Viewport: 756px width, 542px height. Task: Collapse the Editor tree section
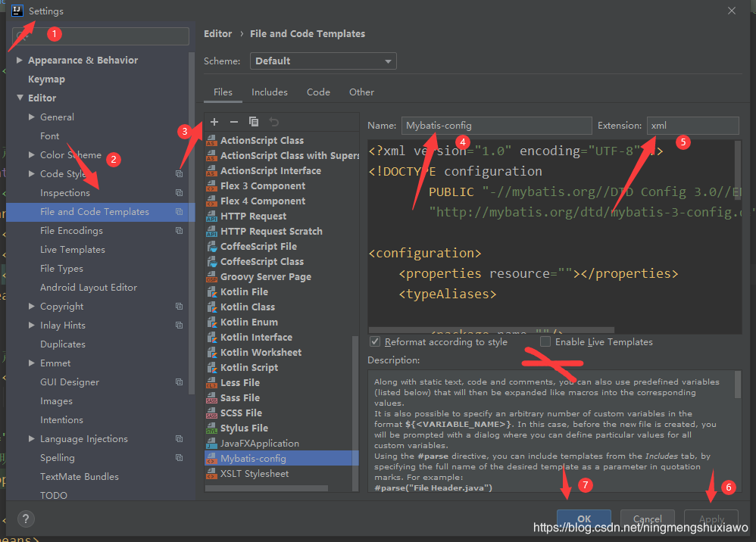tap(20, 98)
